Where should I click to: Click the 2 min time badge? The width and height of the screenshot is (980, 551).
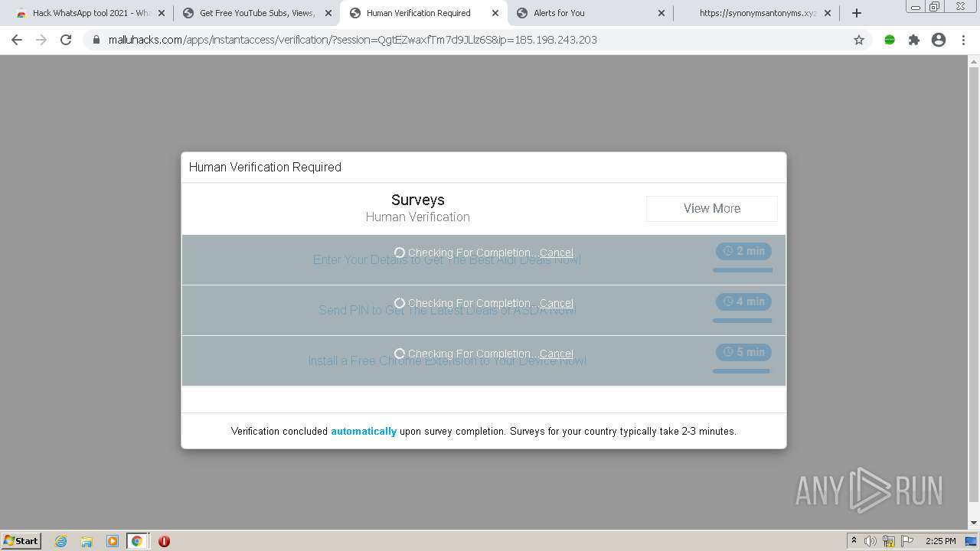(x=743, y=251)
